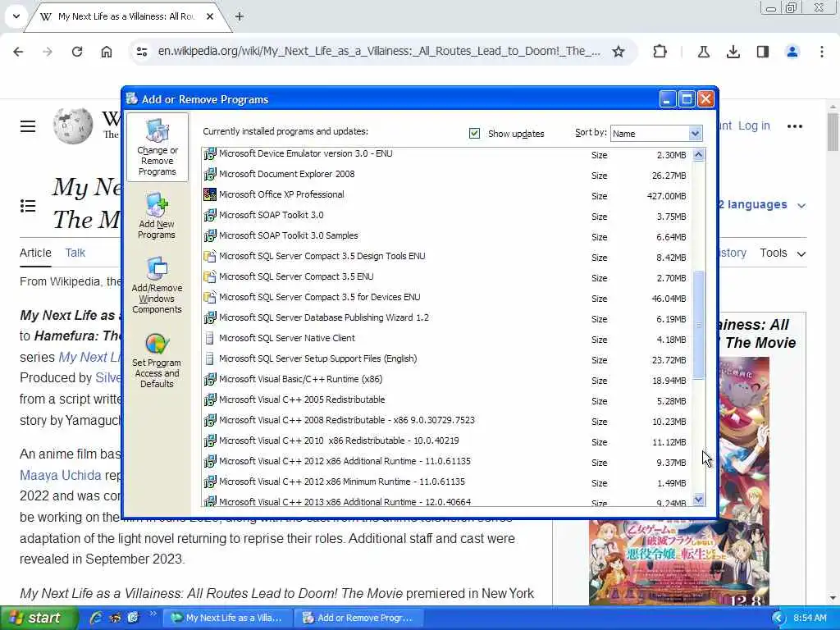Uncheck the Show updates checkbox
This screenshot has width=840, height=630.
(x=474, y=134)
